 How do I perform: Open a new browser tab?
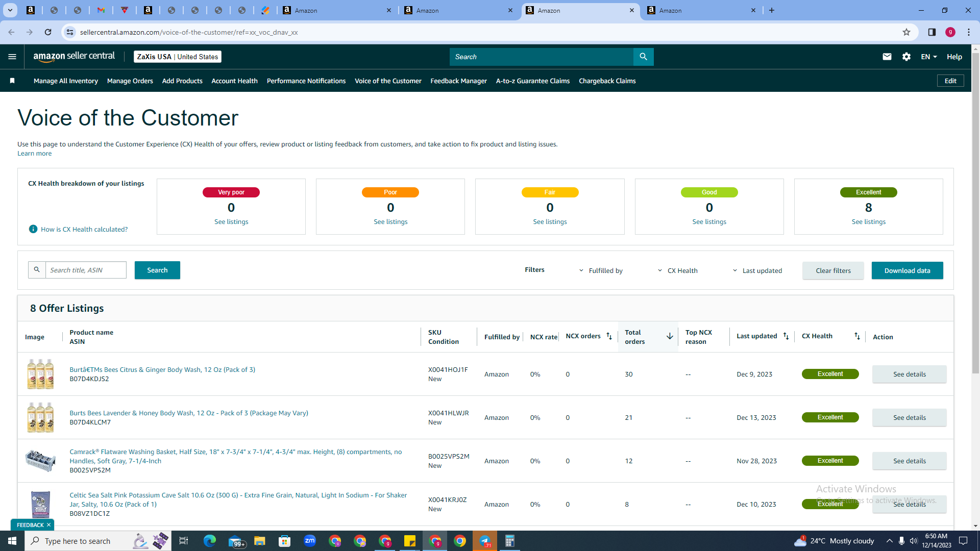pyautogui.click(x=772, y=10)
